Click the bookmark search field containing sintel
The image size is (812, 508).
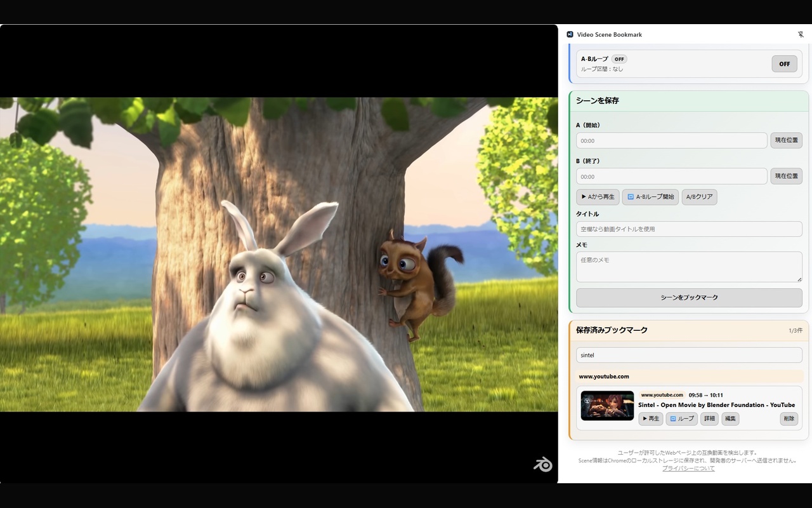tap(689, 355)
